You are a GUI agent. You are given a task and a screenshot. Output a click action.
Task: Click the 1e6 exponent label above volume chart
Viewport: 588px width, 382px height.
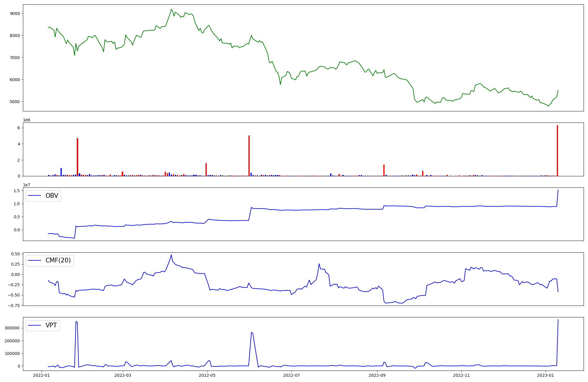(x=26, y=120)
